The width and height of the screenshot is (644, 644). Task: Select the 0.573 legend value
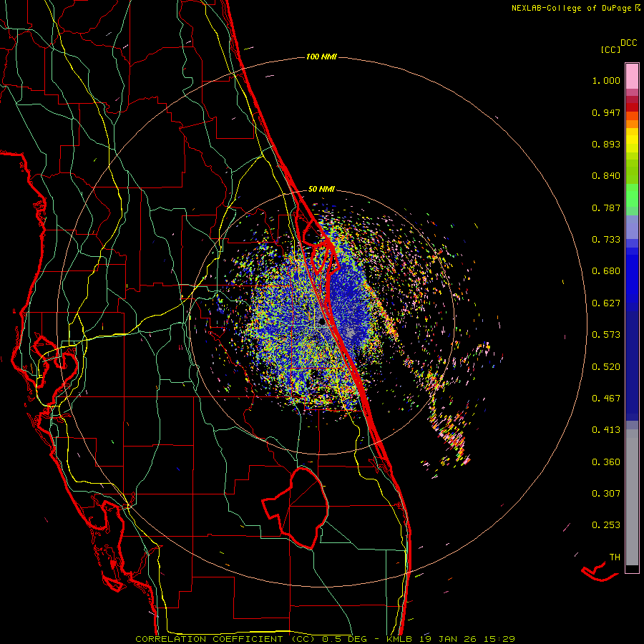(606, 335)
